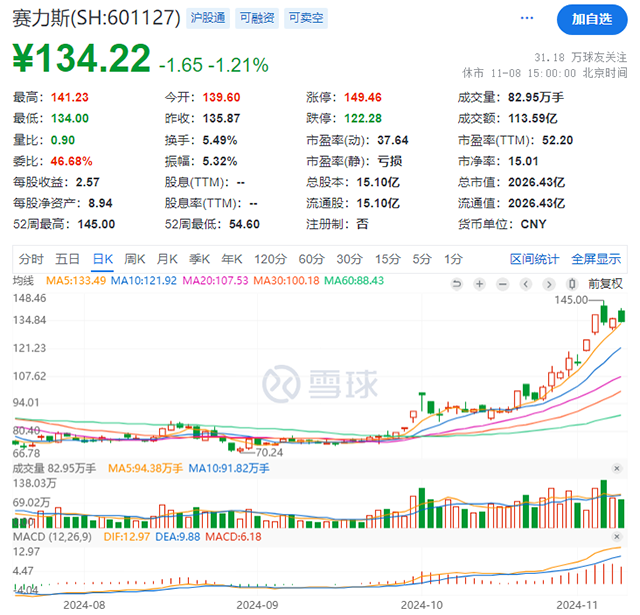Select the 周K chart tab
640x615 pixels.
coord(135,259)
